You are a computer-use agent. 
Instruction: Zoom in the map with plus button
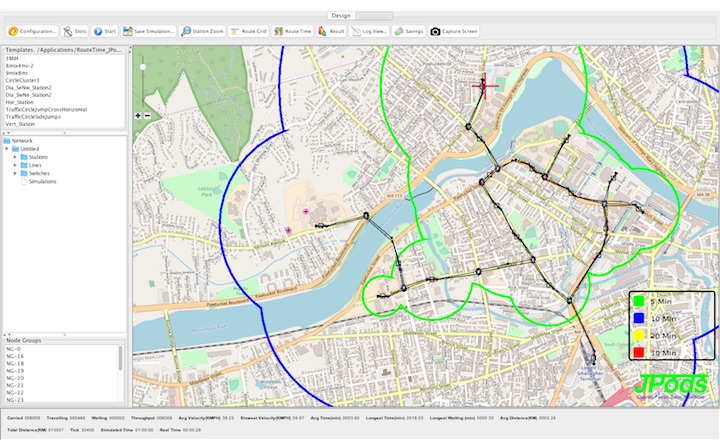pos(139,116)
